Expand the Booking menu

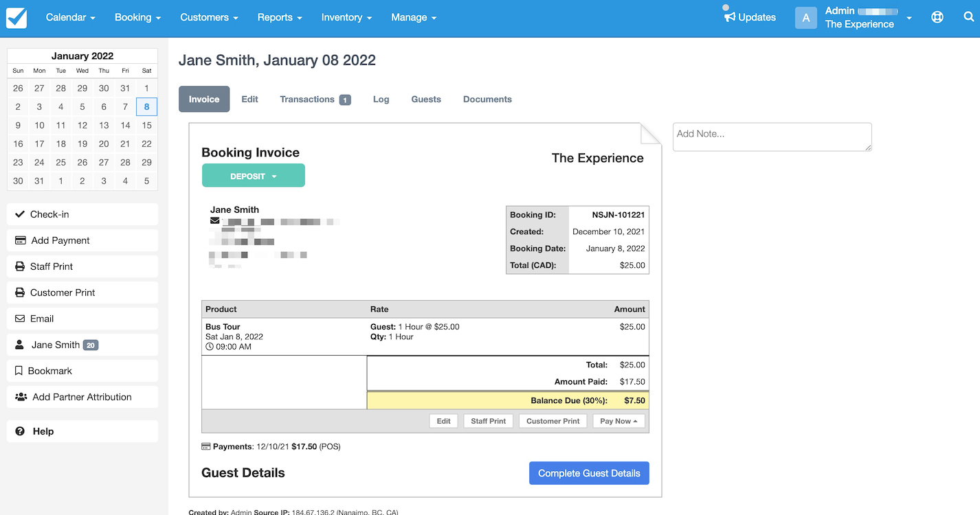coord(138,18)
